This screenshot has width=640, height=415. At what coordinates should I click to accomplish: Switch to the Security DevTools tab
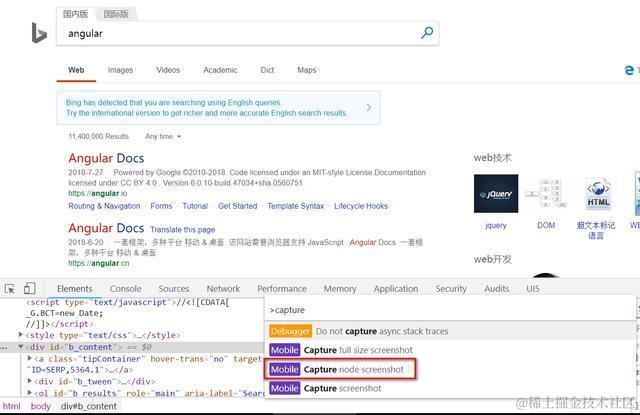coord(451,289)
